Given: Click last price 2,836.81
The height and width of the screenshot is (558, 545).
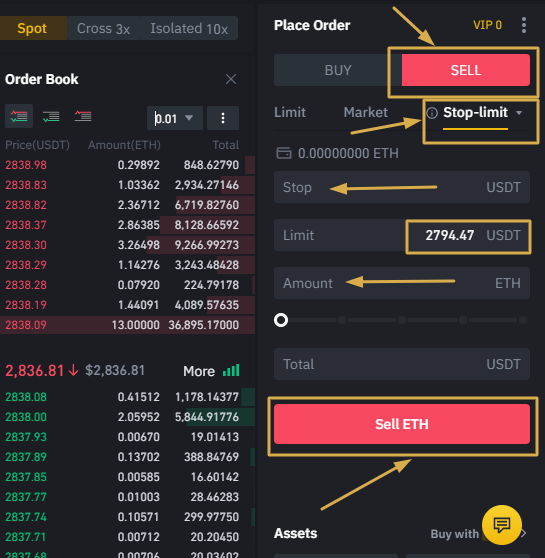Looking at the screenshot, I should (x=35, y=370).
